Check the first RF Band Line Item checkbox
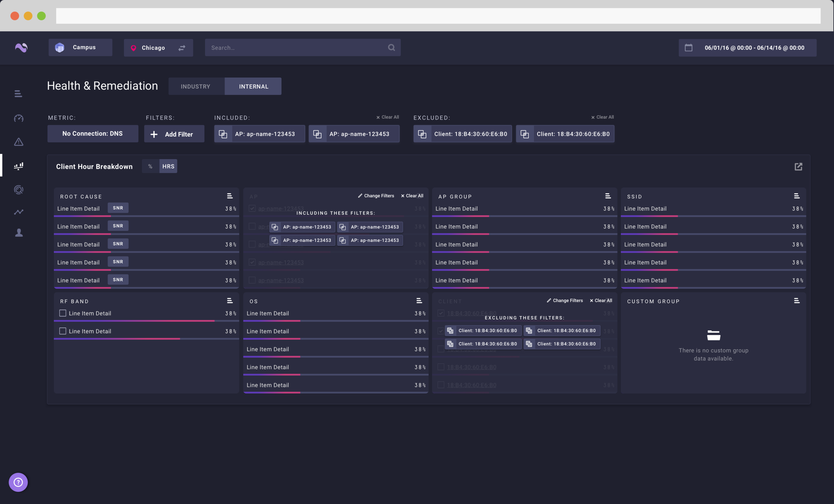The height and width of the screenshot is (504, 834). click(x=63, y=313)
